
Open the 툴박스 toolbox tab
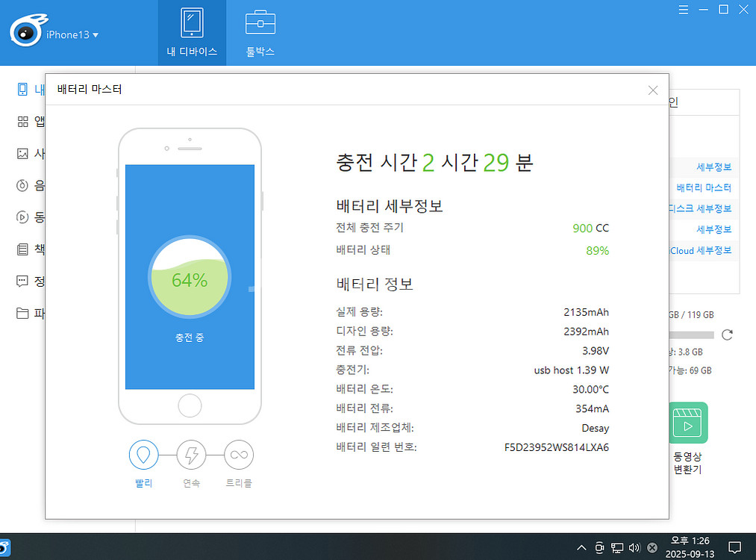(260, 33)
